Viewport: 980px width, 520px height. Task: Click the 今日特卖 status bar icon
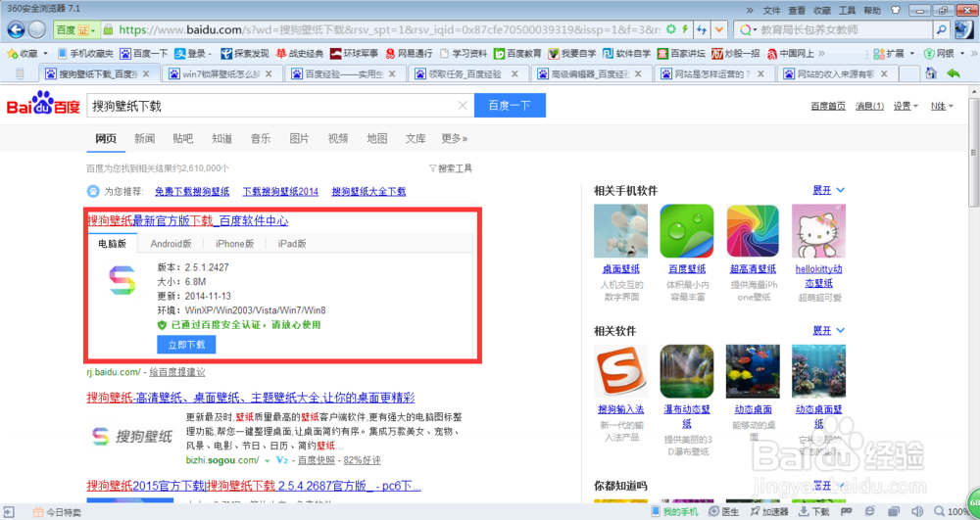[x=56, y=512]
